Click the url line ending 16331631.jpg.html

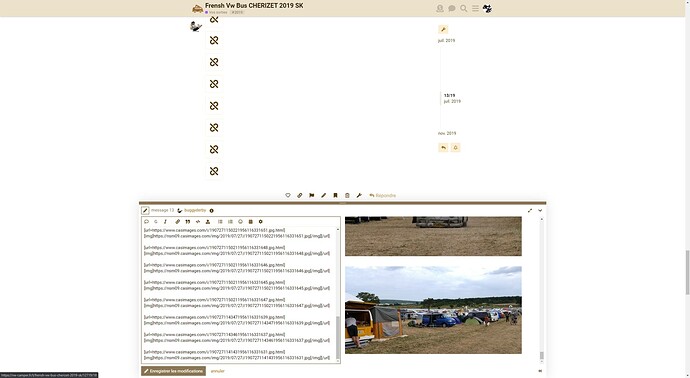(x=214, y=352)
